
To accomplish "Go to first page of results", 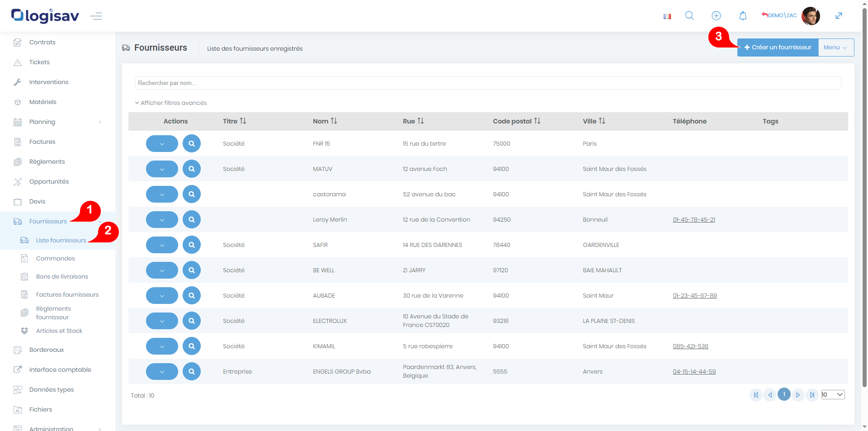I will [x=756, y=395].
